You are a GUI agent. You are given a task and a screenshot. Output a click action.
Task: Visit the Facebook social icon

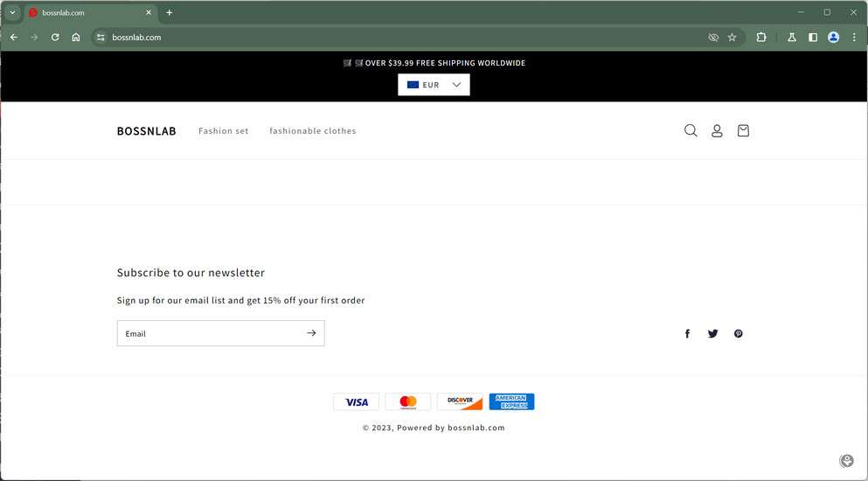pyautogui.click(x=687, y=333)
